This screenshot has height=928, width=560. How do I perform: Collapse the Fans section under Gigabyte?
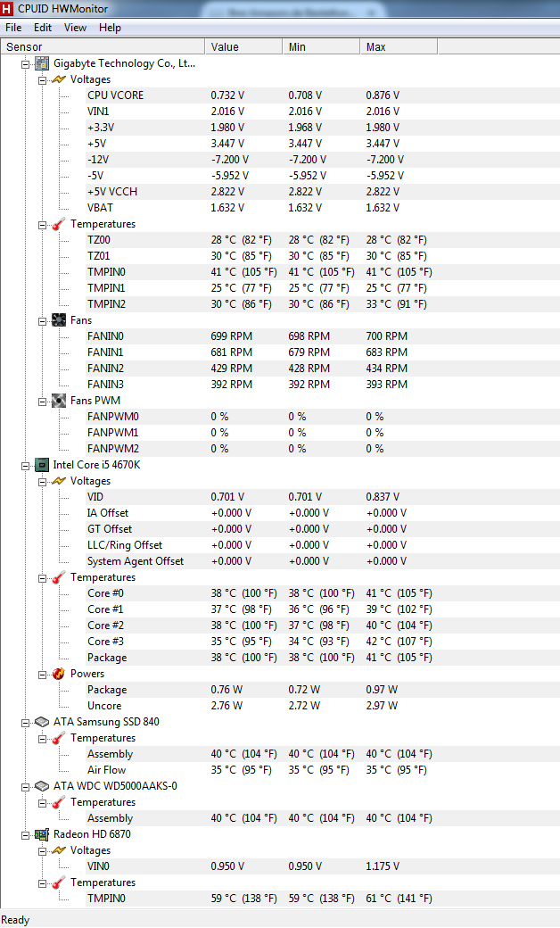pos(43,321)
